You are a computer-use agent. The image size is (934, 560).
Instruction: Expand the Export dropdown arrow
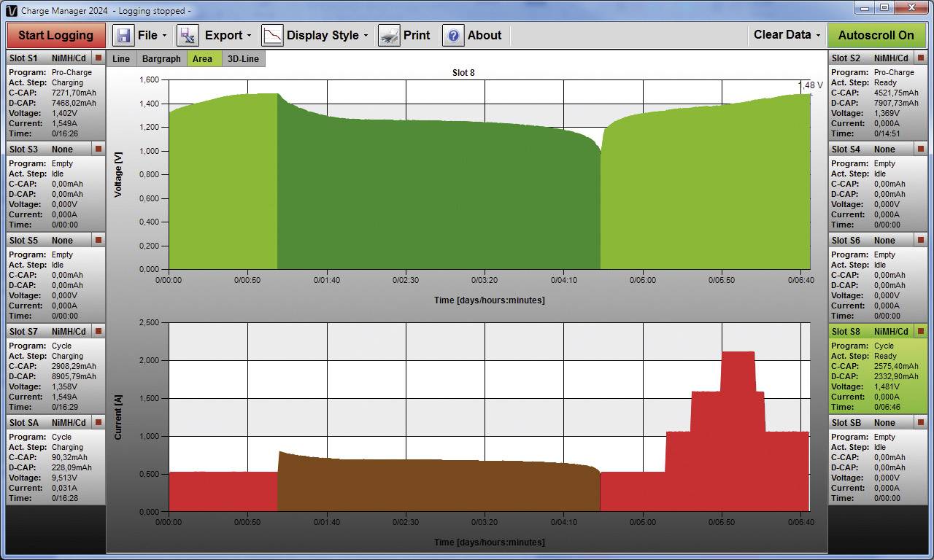click(x=249, y=35)
